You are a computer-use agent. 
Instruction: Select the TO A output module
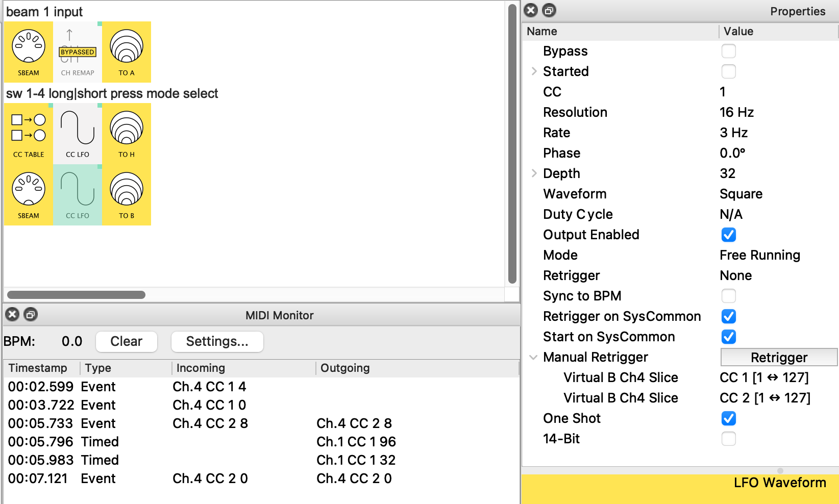click(127, 52)
